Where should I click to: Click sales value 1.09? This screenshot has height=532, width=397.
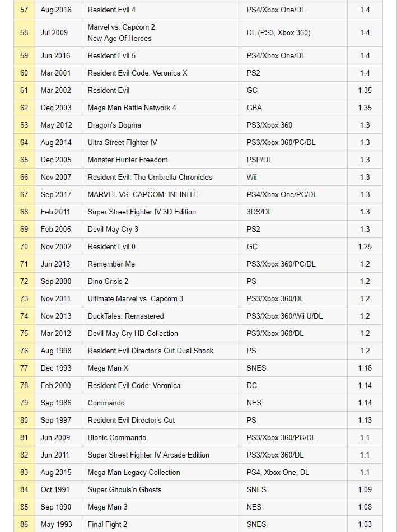[x=365, y=489]
